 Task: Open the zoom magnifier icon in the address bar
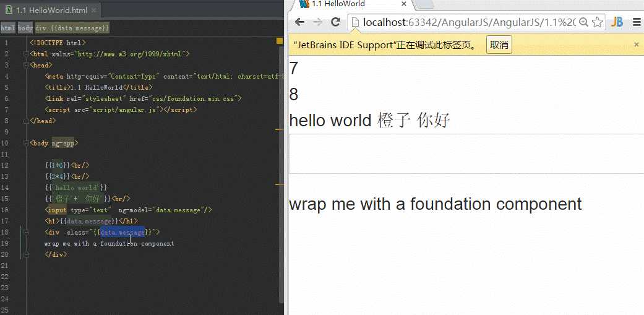click(x=583, y=22)
